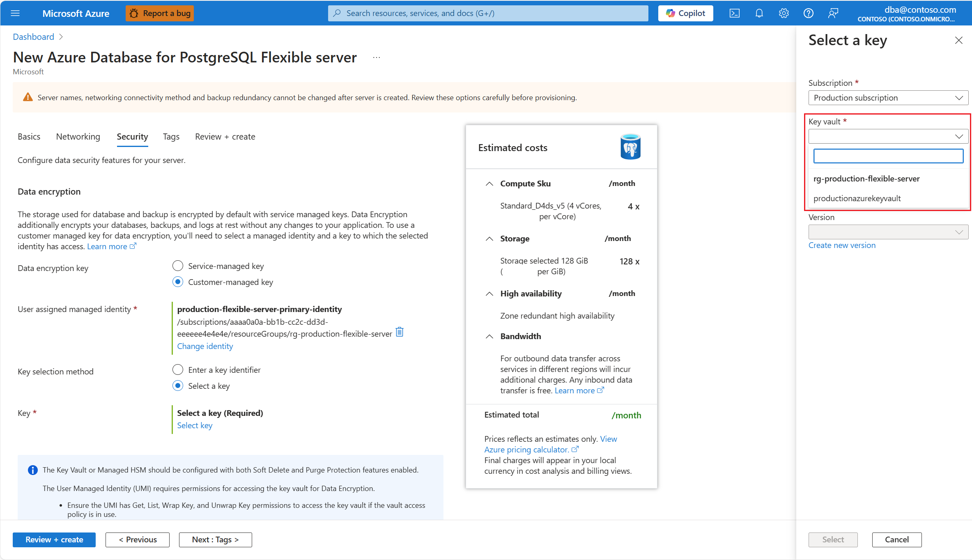972x560 pixels.
Task: Open Copilot from the top bar
Action: [685, 13]
